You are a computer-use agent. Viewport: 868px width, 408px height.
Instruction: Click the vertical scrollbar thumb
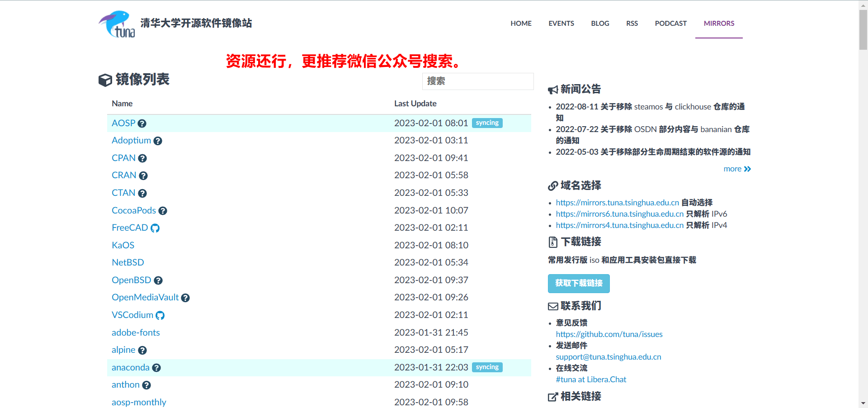(863, 29)
